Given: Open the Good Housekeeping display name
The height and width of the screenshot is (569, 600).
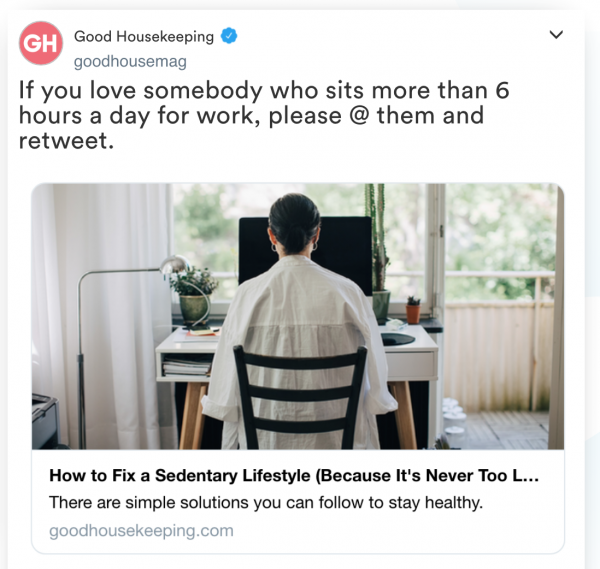Looking at the screenshot, I should coord(144,36).
